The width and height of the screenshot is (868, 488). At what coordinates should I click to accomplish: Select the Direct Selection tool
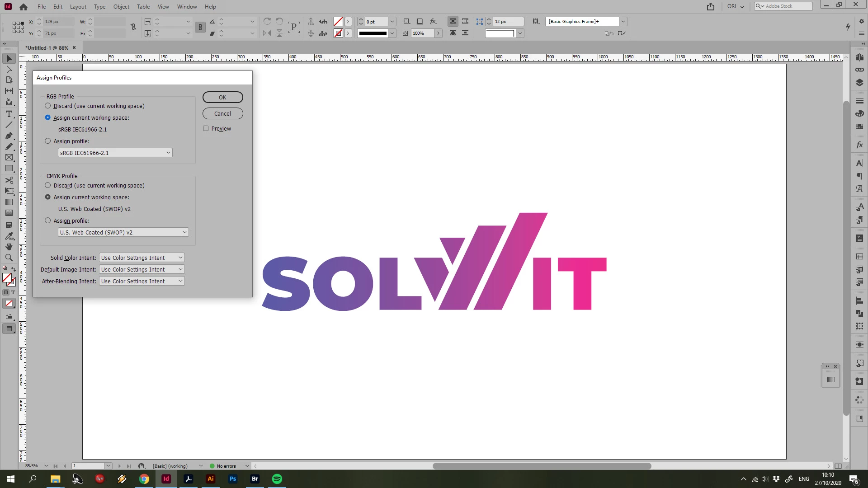9,69
